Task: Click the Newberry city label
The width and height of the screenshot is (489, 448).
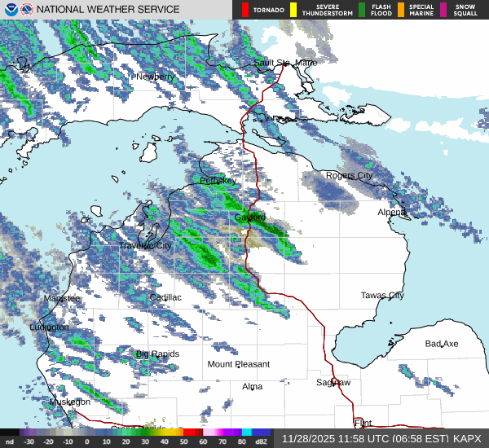Action: pos(155,77)
